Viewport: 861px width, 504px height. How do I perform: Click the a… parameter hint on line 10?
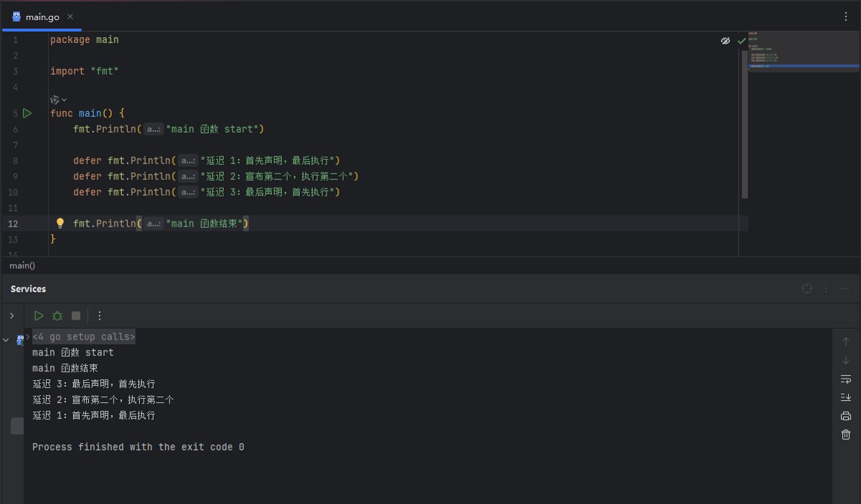[x=188, y=192]
